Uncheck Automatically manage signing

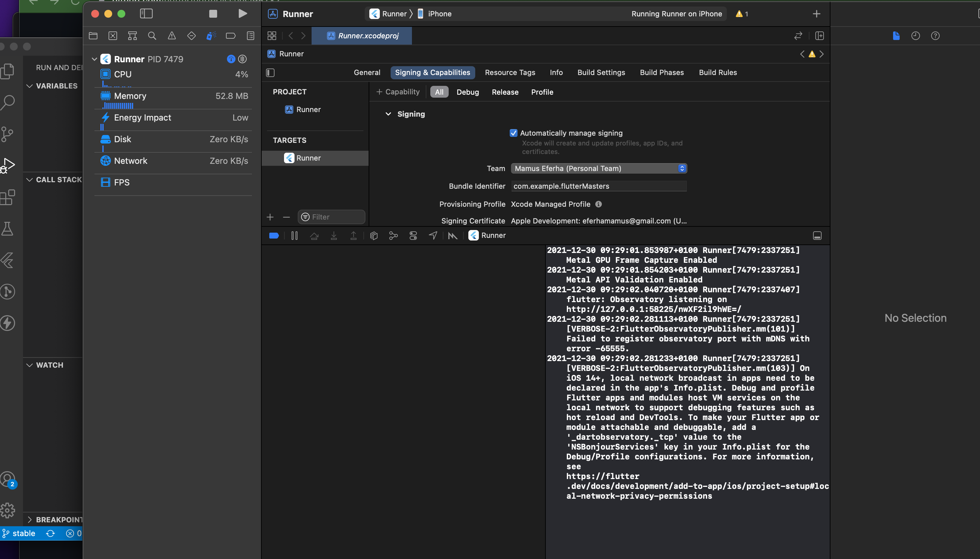[513, 133]
